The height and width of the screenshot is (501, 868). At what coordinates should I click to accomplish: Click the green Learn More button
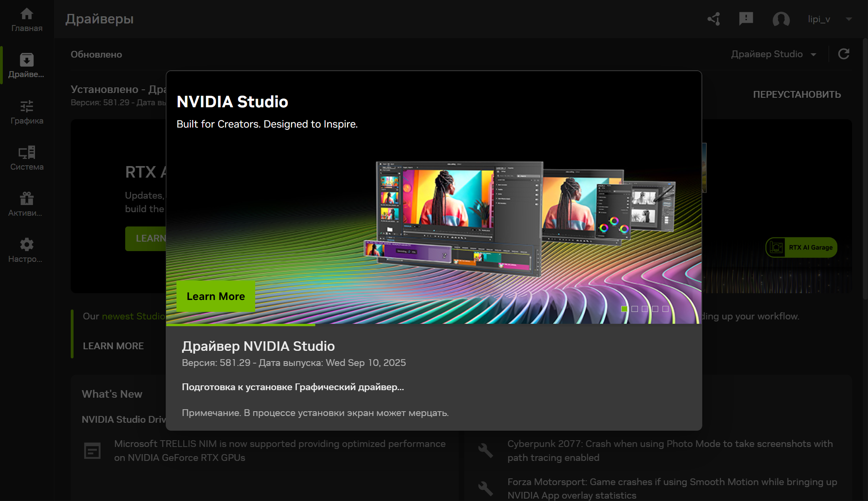click(x=215, y=296)
